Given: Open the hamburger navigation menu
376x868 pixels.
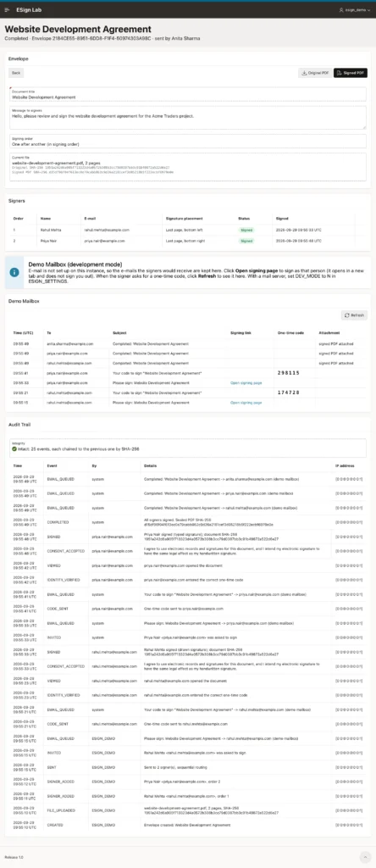Looking at the screenshot, I should (7, 10).
